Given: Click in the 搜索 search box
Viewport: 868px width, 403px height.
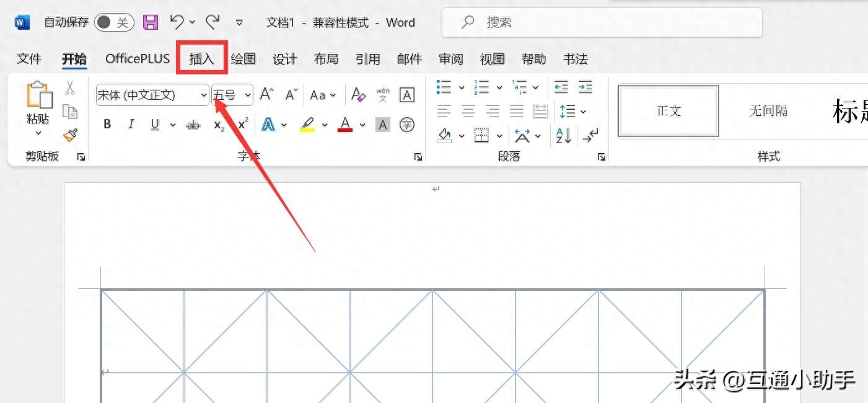Looking at the screenshot, I should (x=601, y=23).
